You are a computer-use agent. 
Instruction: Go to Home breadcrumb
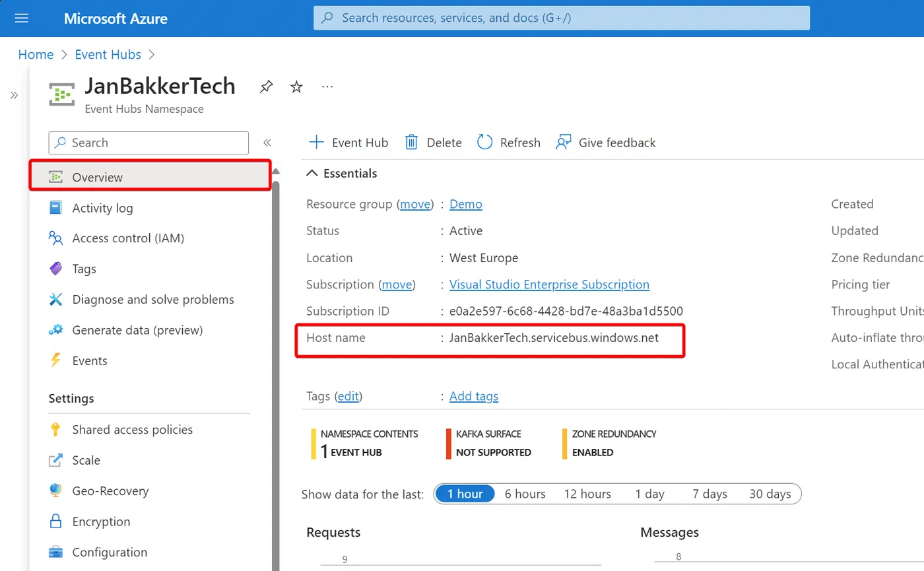point(36,55)
